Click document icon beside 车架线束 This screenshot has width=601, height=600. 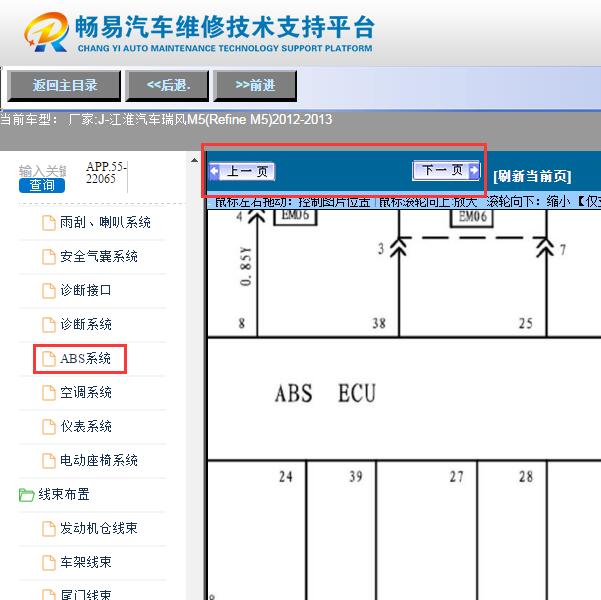[49, 563]
